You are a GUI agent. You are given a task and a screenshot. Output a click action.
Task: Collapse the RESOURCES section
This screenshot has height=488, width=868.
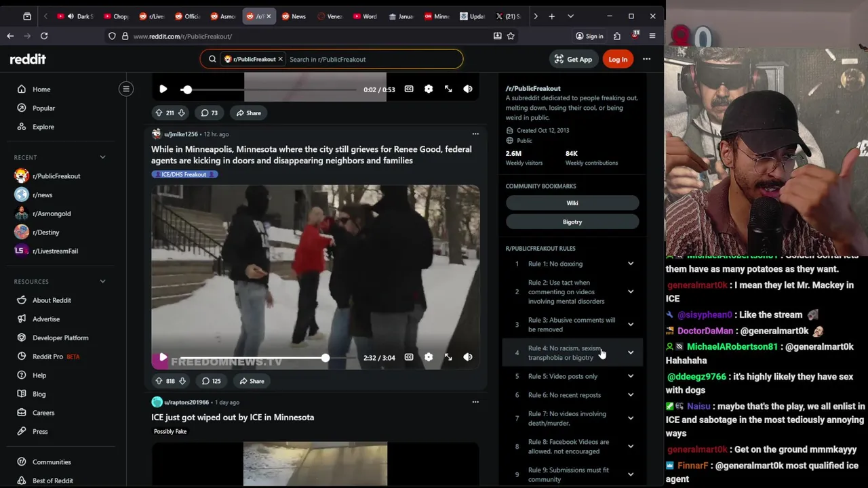(x=102, y=281)
